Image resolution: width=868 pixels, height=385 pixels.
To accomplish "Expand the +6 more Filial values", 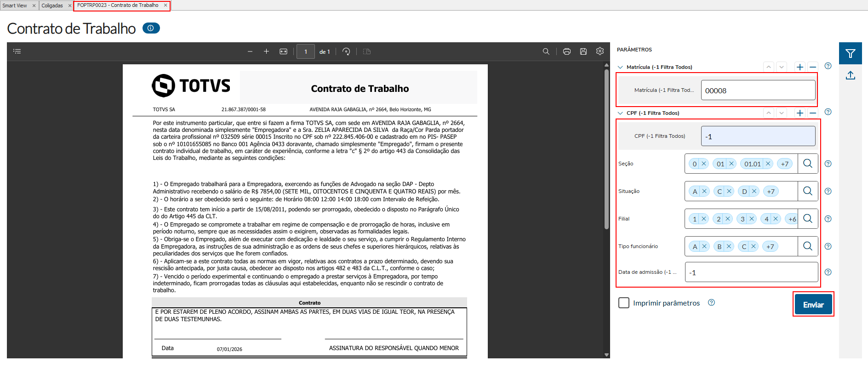I will coord(792,219).
